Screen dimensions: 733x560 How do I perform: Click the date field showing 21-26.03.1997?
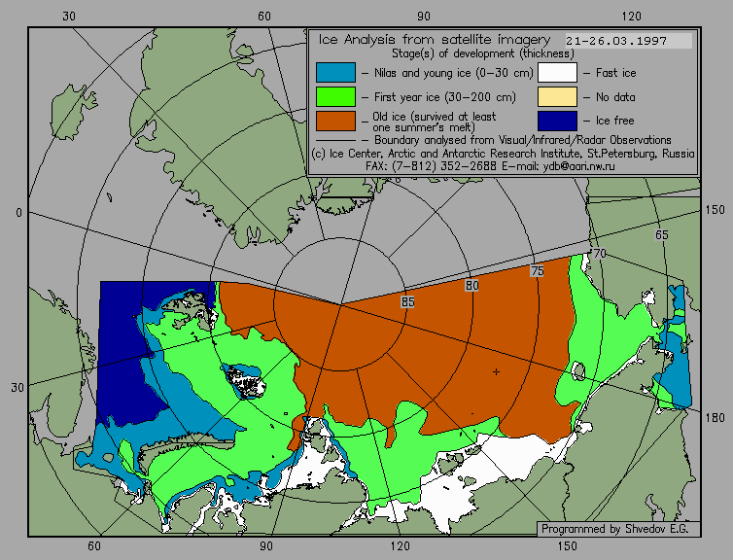point(628,41)
